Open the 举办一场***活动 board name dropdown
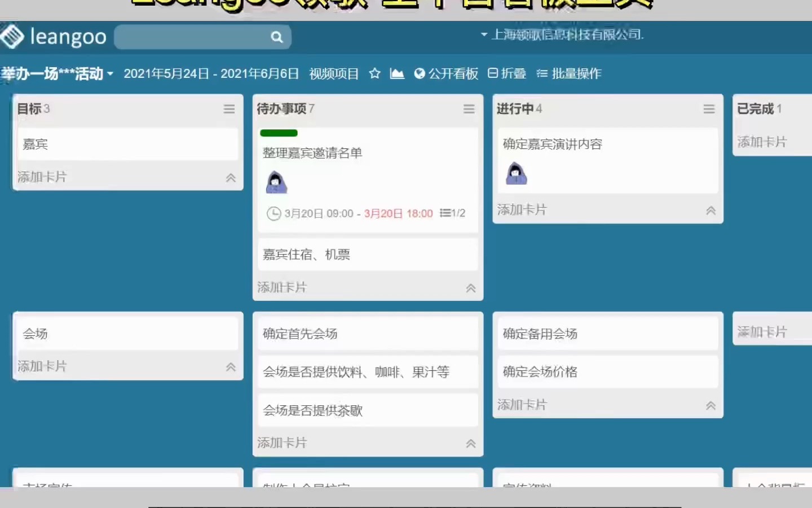This screenshot has height=508, width=812. 57,74
